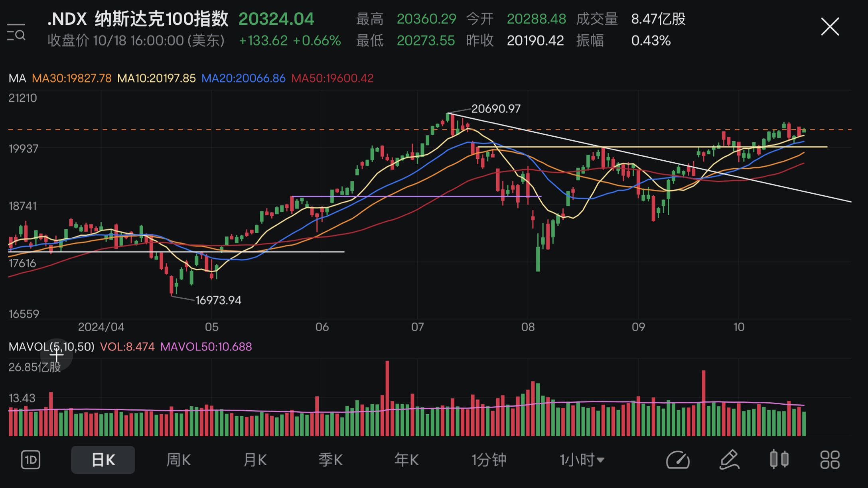Switch to 季K quarterly chart
Viewport: 868px width, 488px height.
(x=330, y=460)
